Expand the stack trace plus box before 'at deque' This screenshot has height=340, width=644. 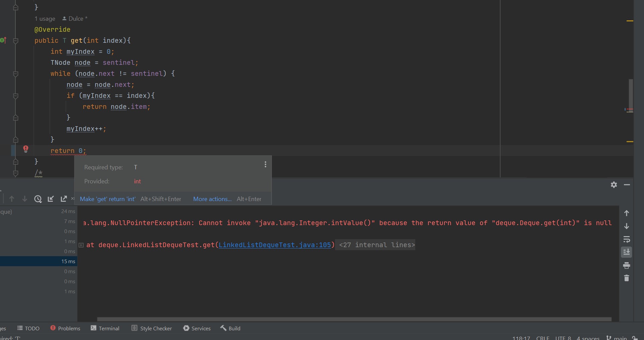[81, 245]
